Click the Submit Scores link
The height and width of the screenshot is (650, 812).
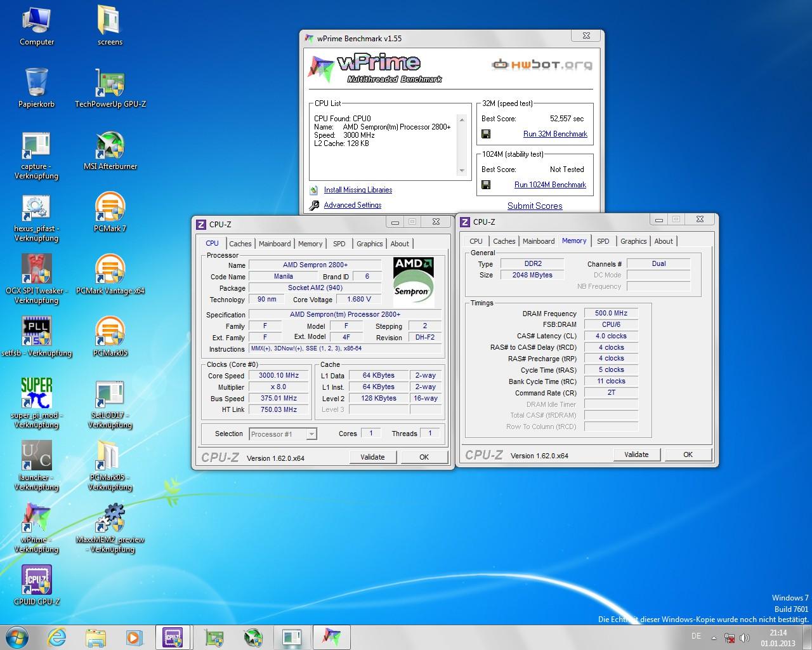pos(535,206)
